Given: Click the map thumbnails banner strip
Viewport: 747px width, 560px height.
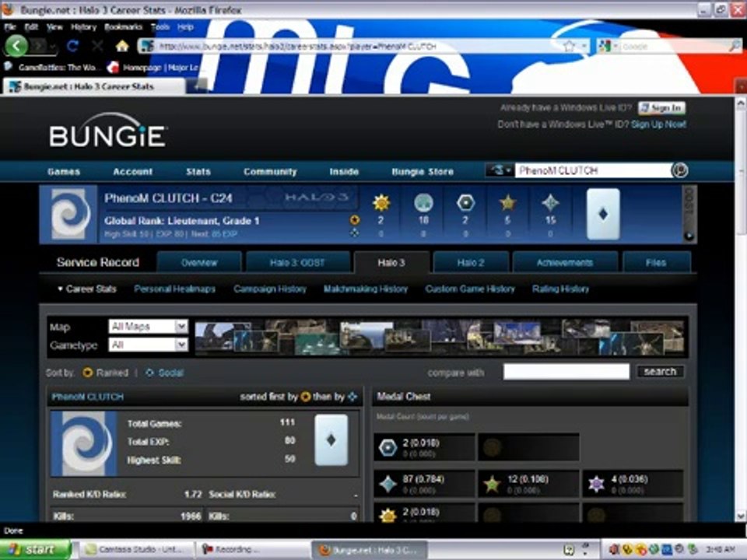Looking at the screenshot, I should pos(441,338).
